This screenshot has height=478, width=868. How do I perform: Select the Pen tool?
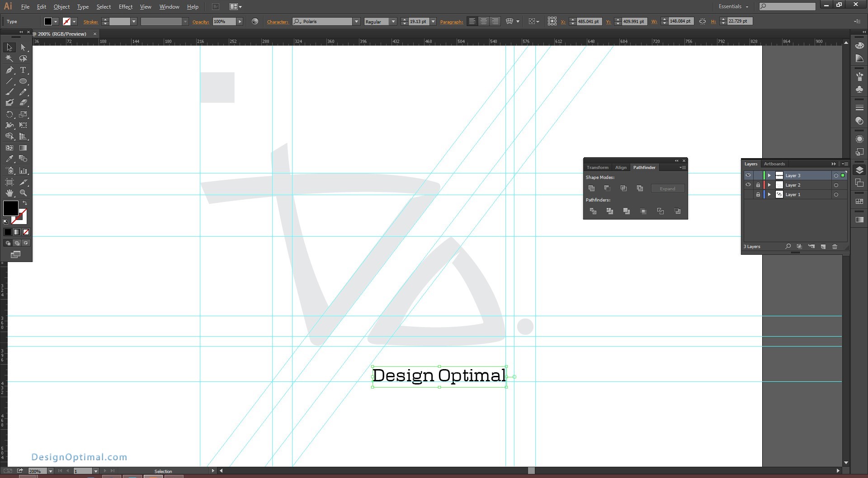click(x=9, y=70)
